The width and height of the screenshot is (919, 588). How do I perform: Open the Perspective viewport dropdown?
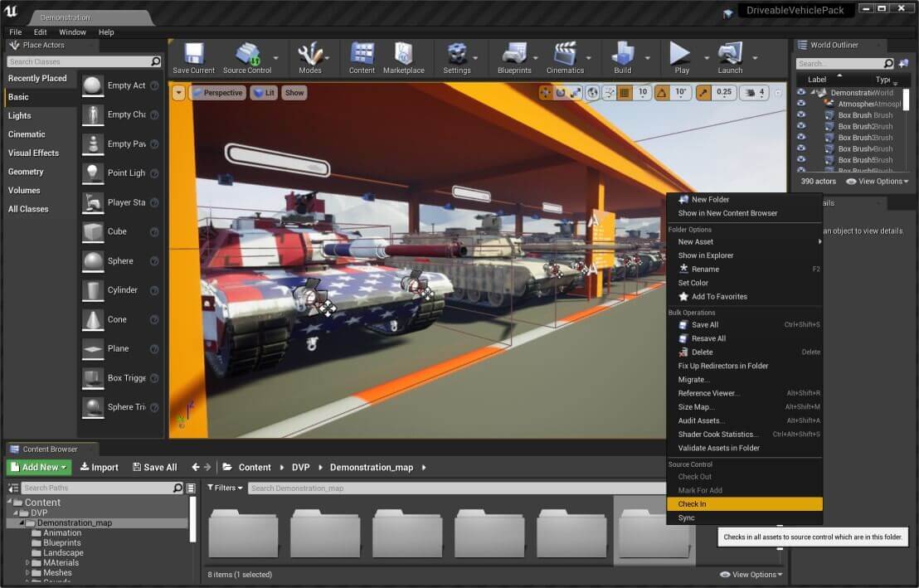(218, 92)
